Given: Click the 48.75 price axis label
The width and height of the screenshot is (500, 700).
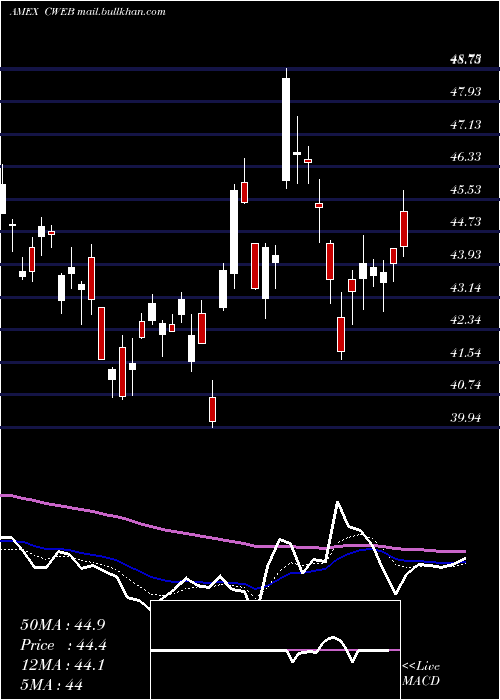Looking at the screenshot, I should [x=466, y=59].
